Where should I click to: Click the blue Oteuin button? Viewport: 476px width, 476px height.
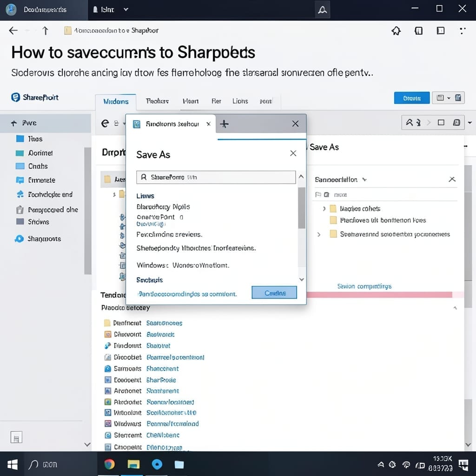[412, 98]
